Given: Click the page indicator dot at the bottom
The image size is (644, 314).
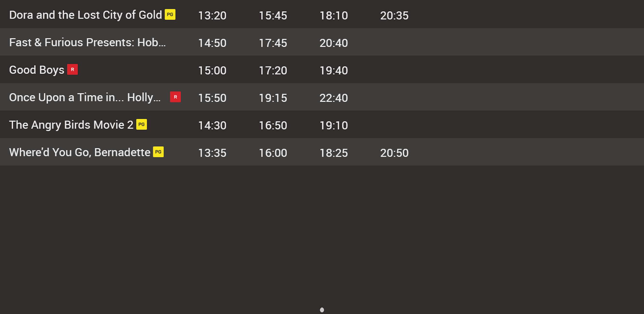Looking at the screenshot, I should 322,310.
